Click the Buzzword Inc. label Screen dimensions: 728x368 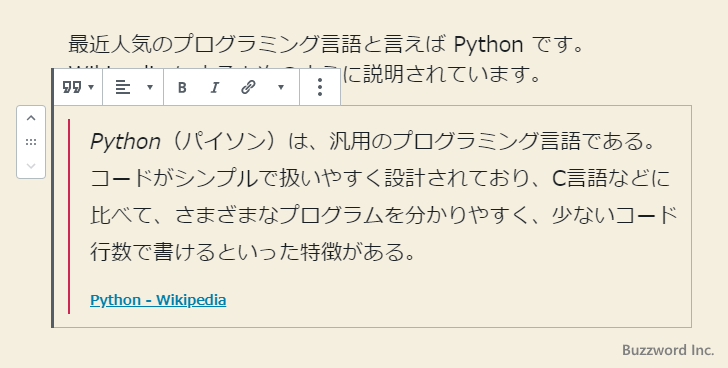[668, 350]
